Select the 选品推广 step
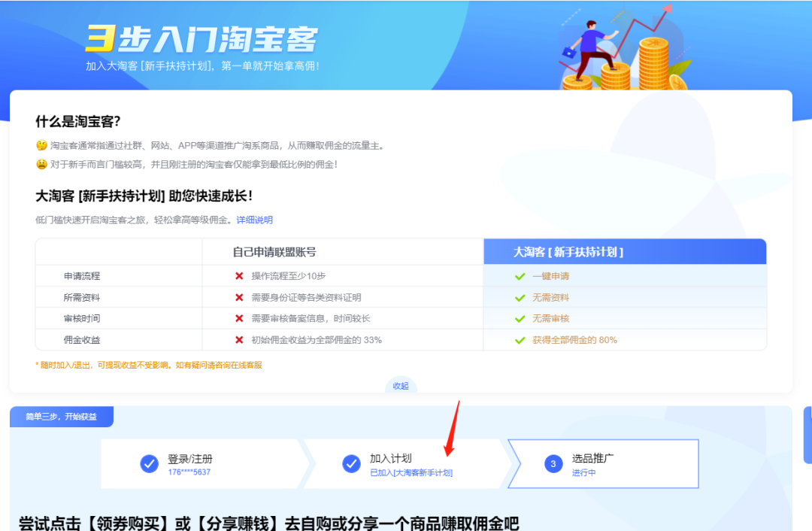Viewport: 812px width, 531px height. click(604, 463)
